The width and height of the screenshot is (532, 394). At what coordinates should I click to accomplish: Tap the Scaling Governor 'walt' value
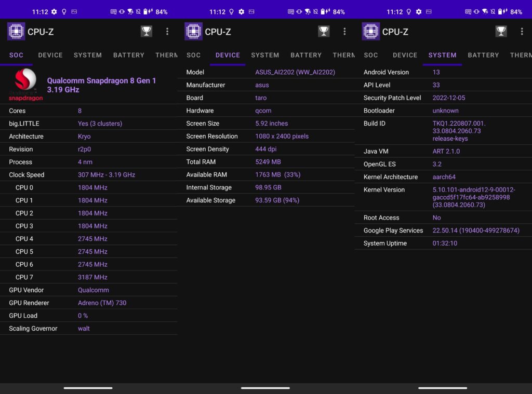coord(84,329)
